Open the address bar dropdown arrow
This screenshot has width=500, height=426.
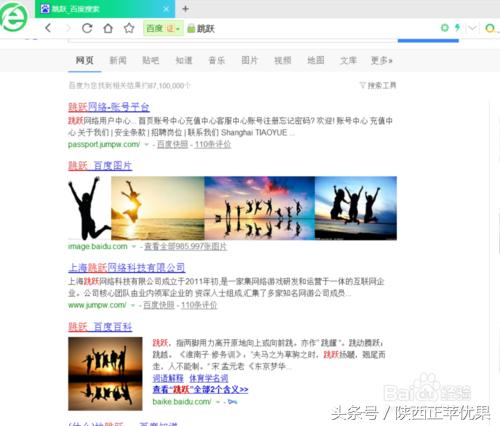[472, 28]
